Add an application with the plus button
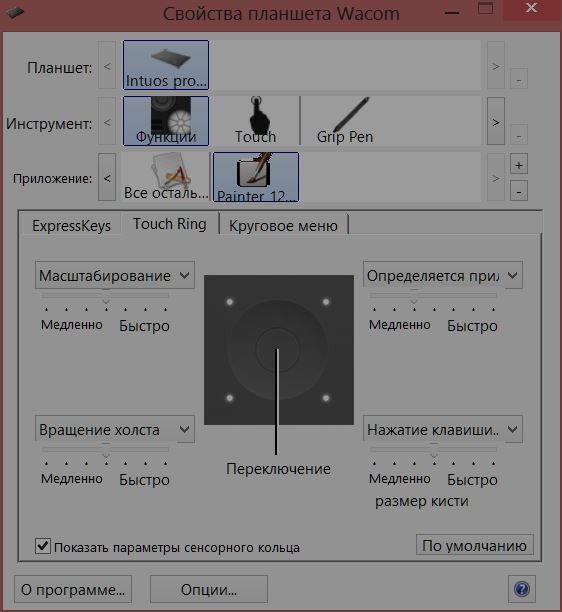The width and height of the screenshot is (562, 612). pos(519,165)
